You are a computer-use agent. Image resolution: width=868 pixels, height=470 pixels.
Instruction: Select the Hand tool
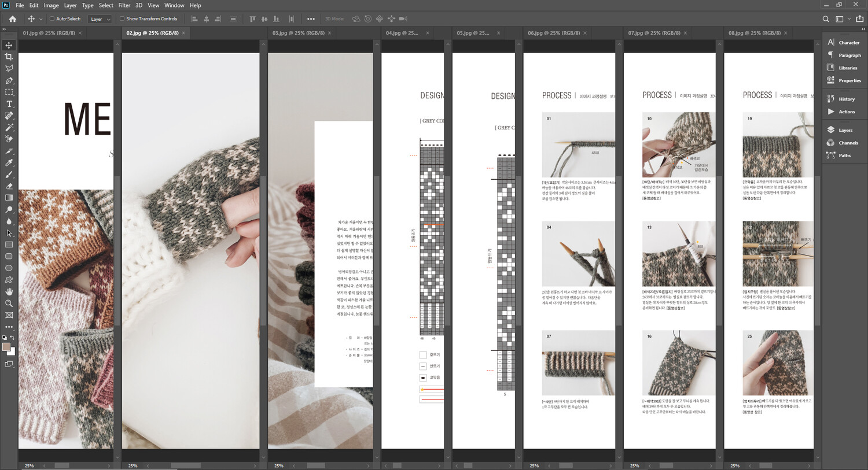click(9, 291)
